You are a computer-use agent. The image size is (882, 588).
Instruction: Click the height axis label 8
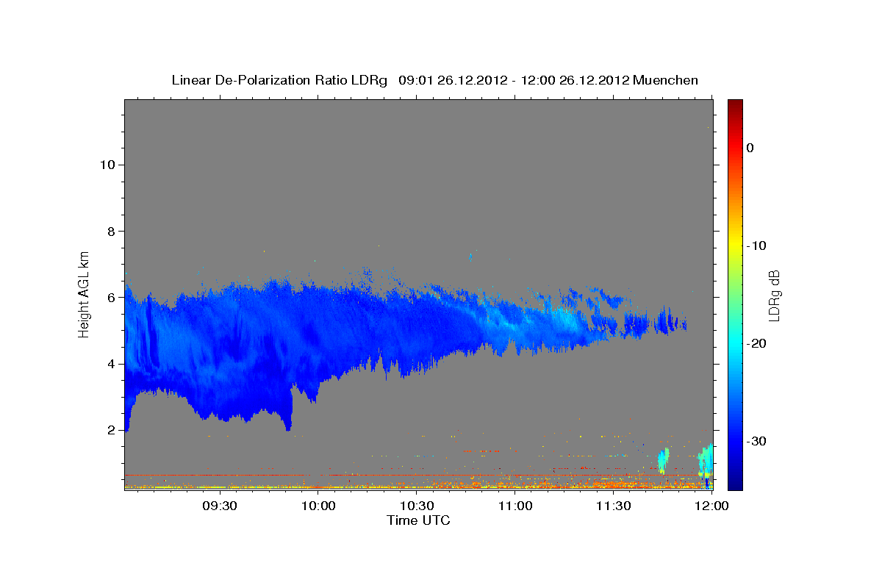pos(112,231)
